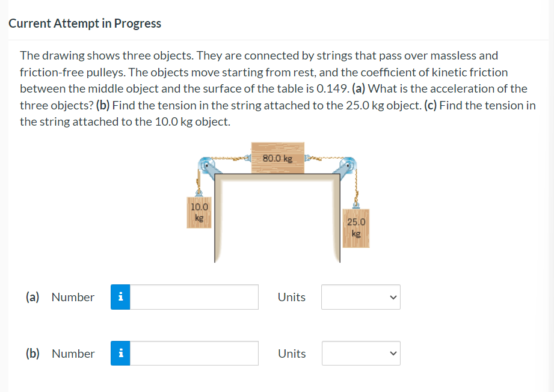554x392 pixels.
Task: Click the 25.0 kg hanging block
Action: click(356, 228)
